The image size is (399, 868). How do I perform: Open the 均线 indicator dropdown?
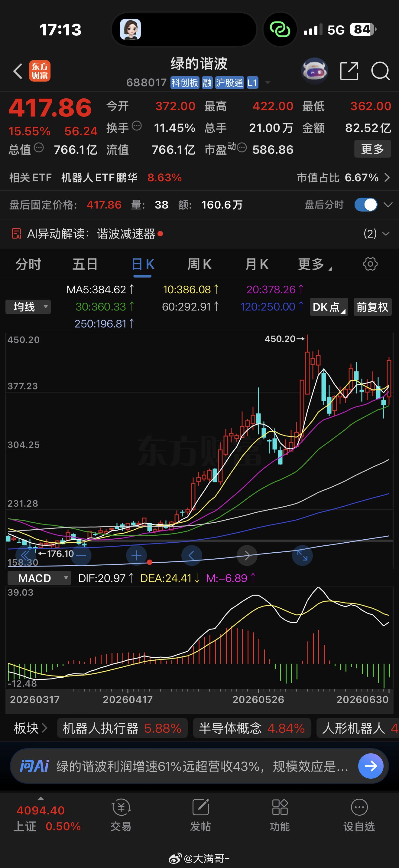[x=28, y=307]
